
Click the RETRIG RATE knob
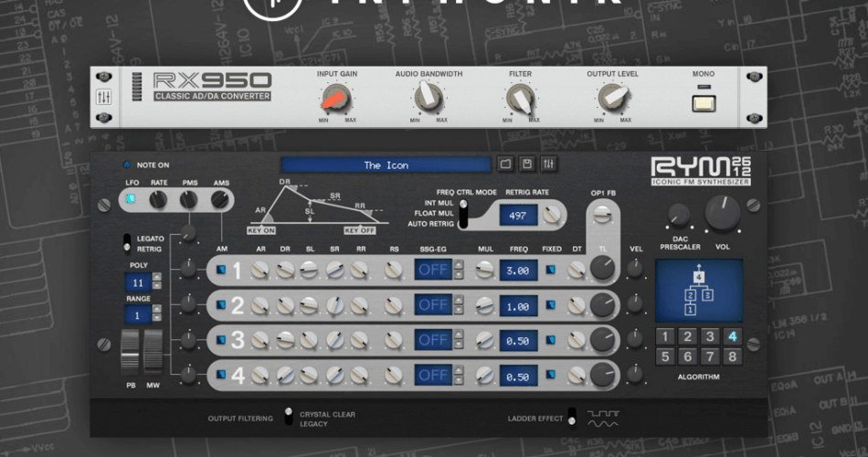[551, 215]
